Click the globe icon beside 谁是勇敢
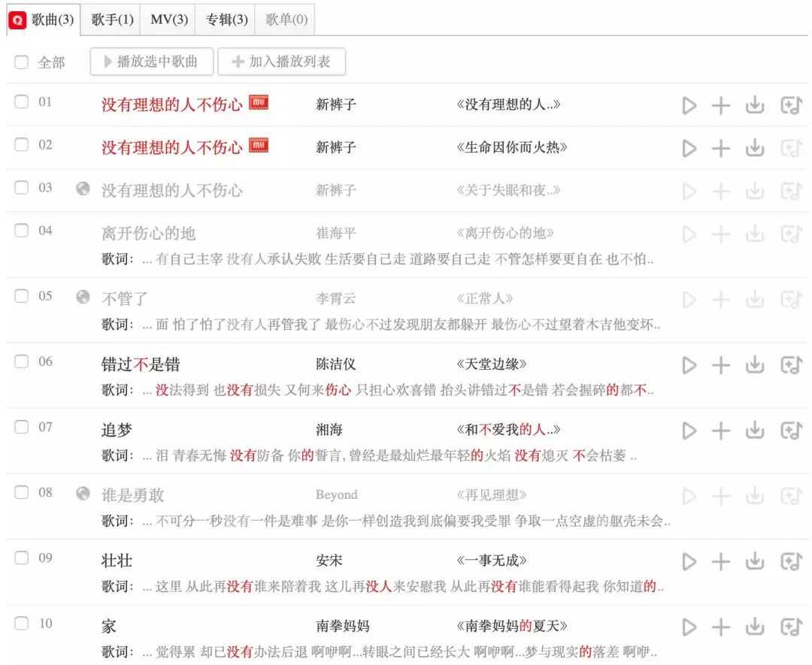812x665 pixels. click(x=83, y=494)
